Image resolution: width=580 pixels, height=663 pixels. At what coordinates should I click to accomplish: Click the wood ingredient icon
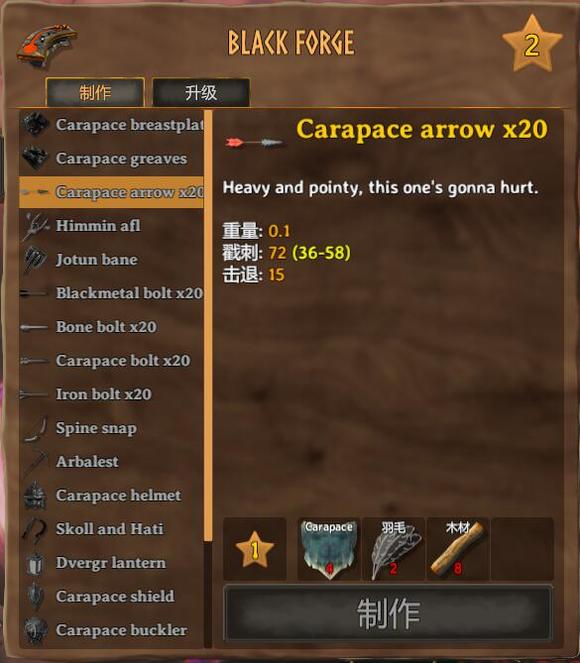tap(458, 549)
